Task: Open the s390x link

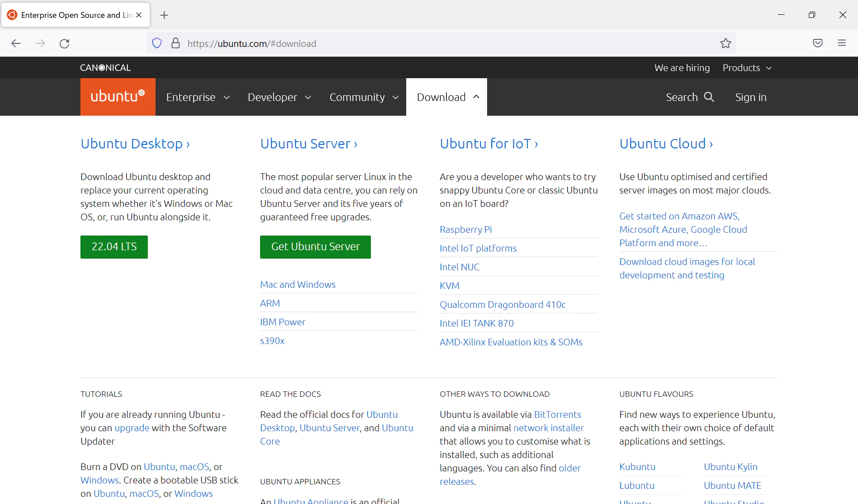Action: pyautogui.click(x=272, y=340)
